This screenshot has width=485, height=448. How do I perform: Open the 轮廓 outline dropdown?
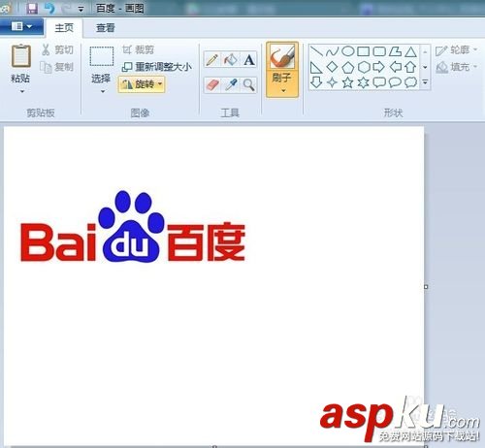pyautogui.click(x=457, y=50)
